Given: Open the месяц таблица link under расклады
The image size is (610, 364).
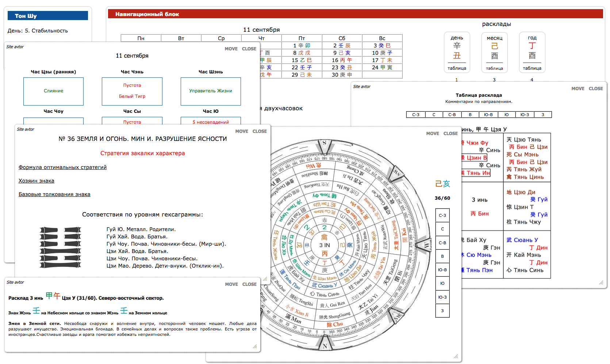Looking at the screenshot, I should [494, 68].
